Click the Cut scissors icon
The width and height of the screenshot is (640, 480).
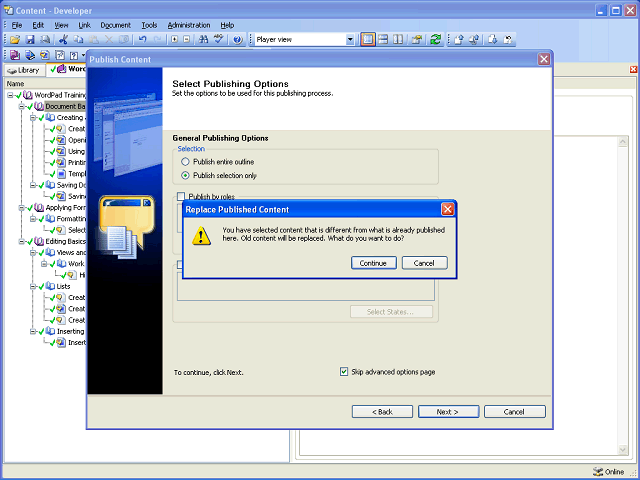(x=63, y=40)
